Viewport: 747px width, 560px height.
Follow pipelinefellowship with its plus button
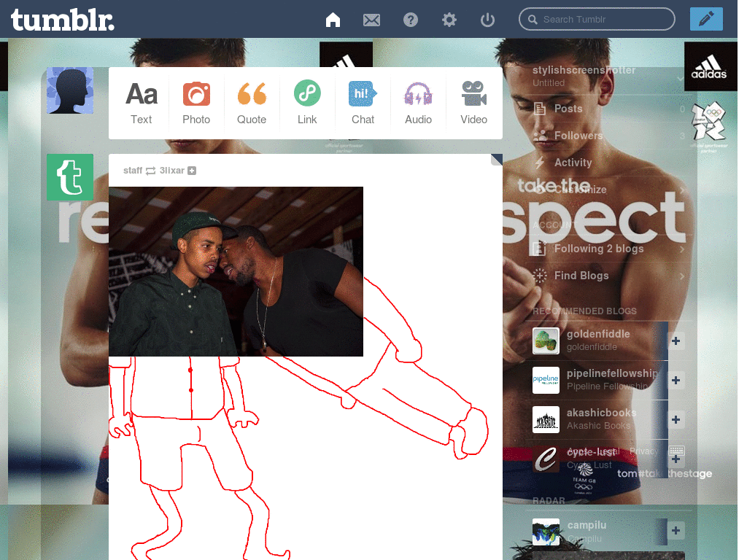coord(675,380)
